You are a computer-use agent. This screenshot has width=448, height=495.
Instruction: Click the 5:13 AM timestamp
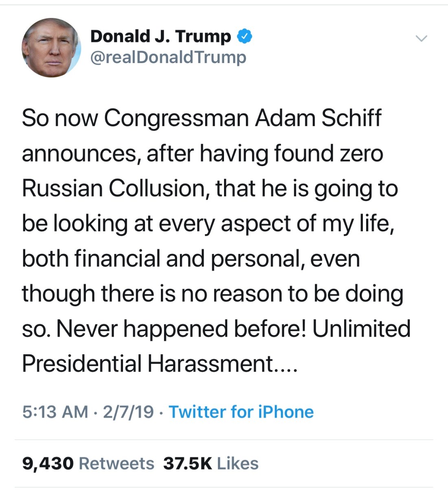click(x=55, y=412)
